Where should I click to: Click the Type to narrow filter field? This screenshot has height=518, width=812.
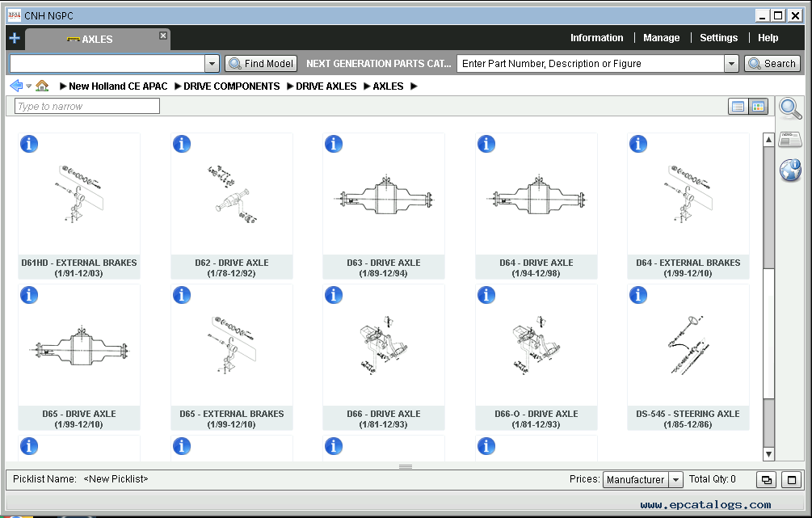click(87, 106)
